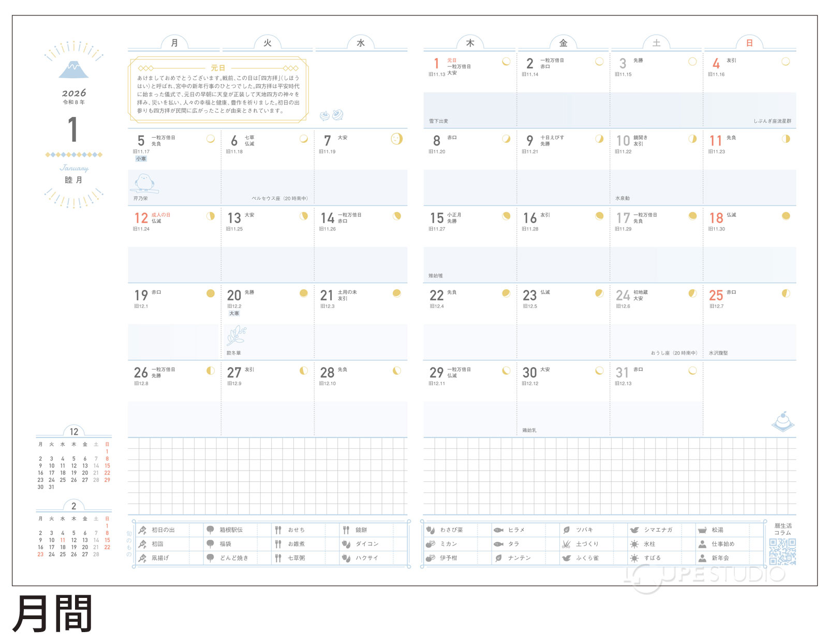
Task: Click the QR code under 暦生活コラム
Action: [782, 551]
